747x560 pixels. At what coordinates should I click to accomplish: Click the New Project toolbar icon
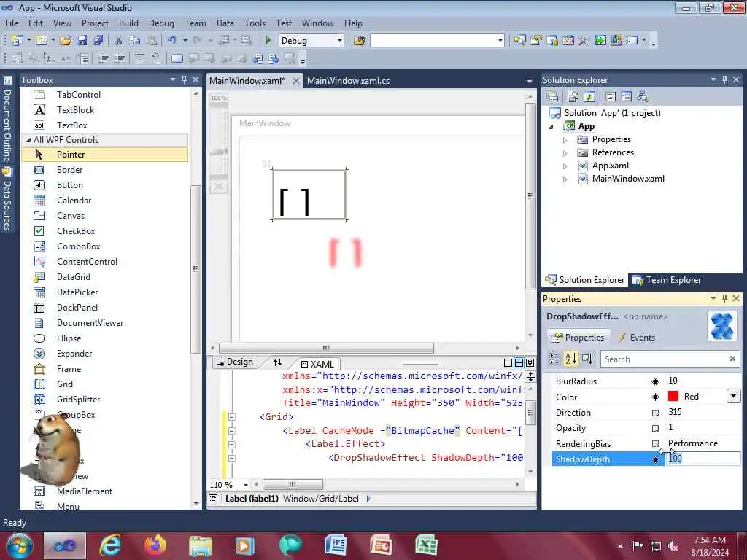click(x=18, y=41)
